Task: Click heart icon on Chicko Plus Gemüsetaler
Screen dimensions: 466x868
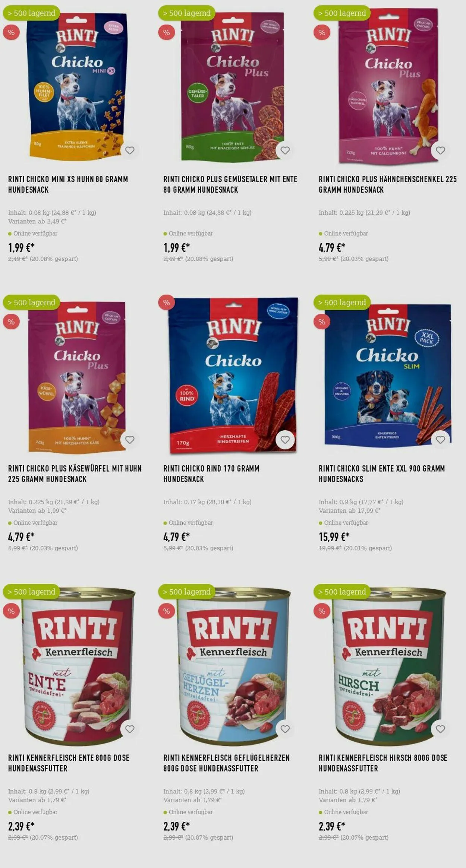Action: [285, 151]
